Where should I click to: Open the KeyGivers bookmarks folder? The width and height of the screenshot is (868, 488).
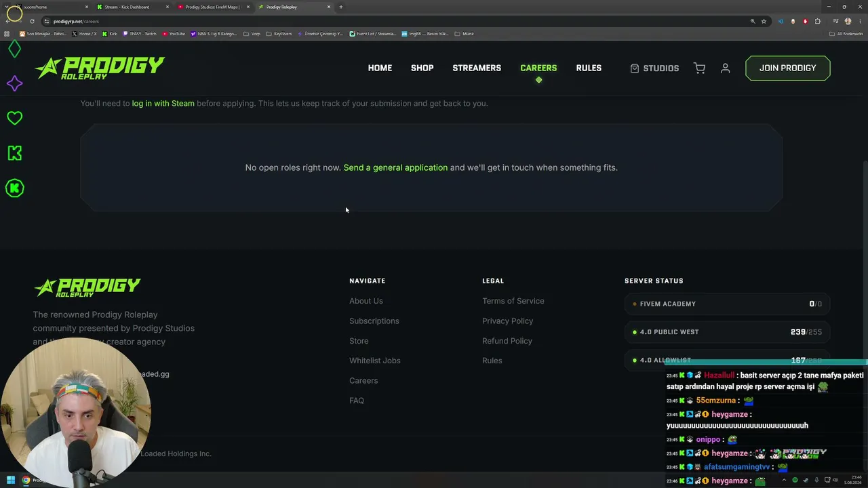(x=279, y=34)
